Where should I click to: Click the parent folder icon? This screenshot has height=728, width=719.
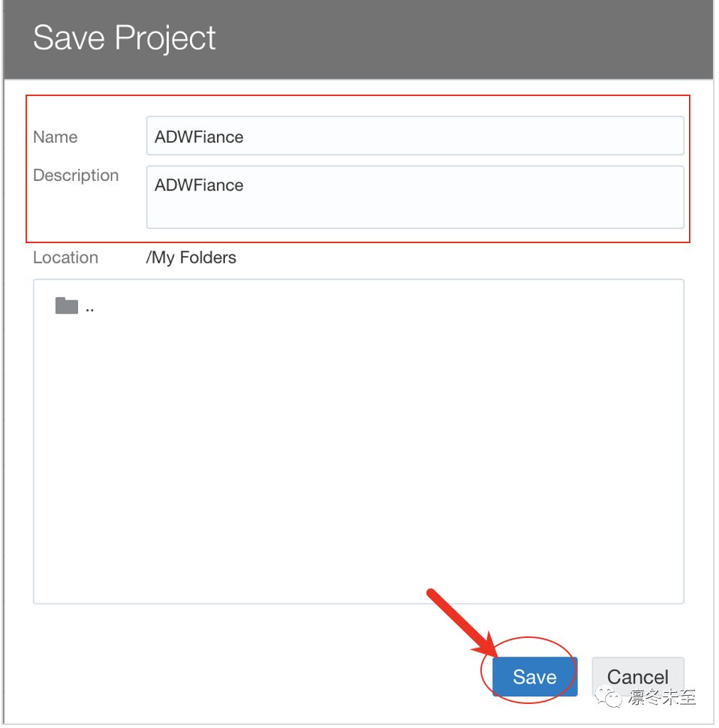coord(66,306)
